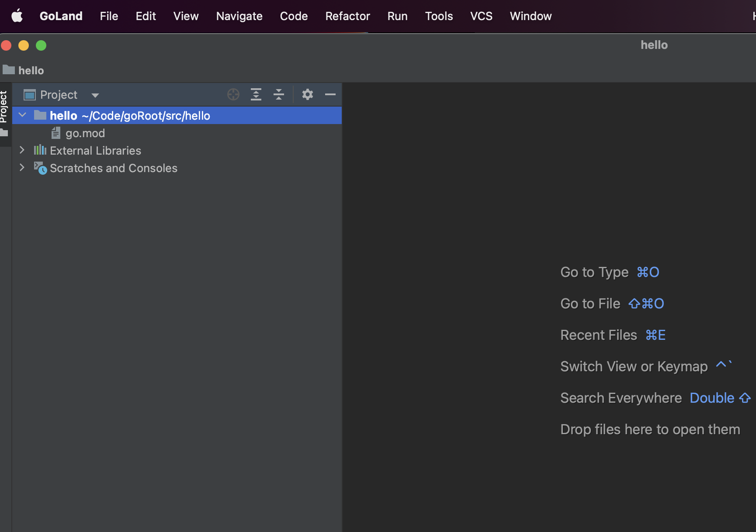Click the Locate/Select Opened File crosshair icon
756x532 pixels.
(233, 94)
